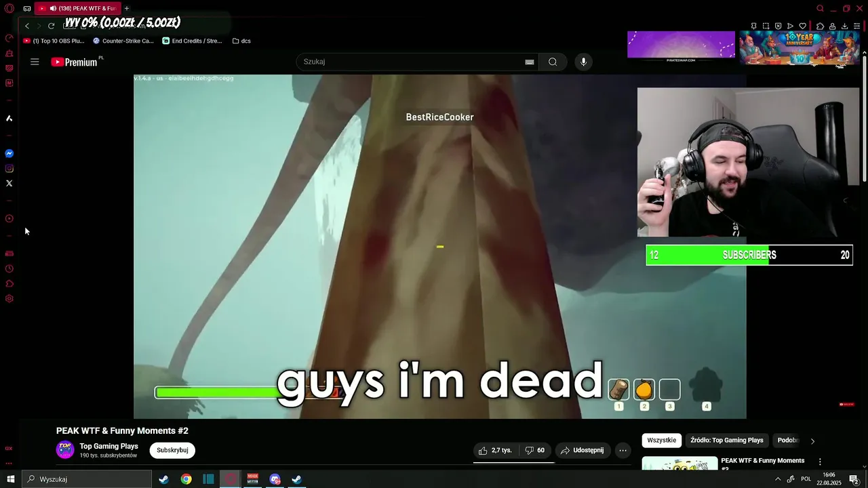Click the video player to pause

point(439,247)
